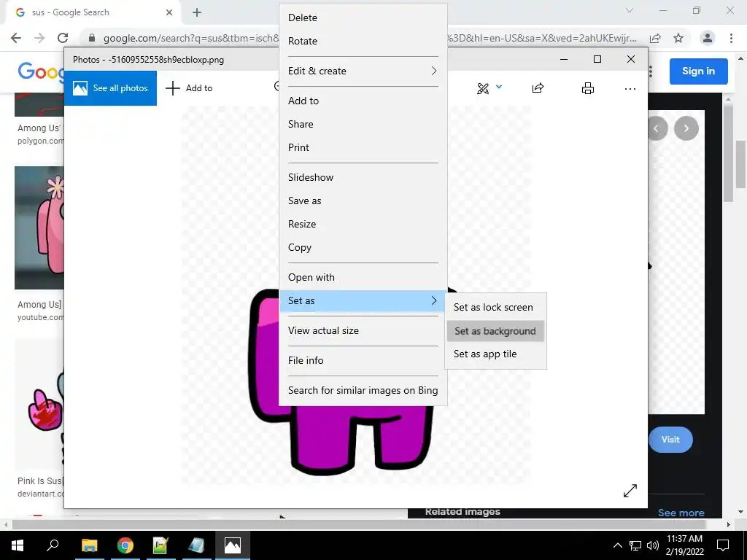This screenshot has width=747, height=560.
Task: Choose Copy in the context menu
Action: (x=363, y=248)
